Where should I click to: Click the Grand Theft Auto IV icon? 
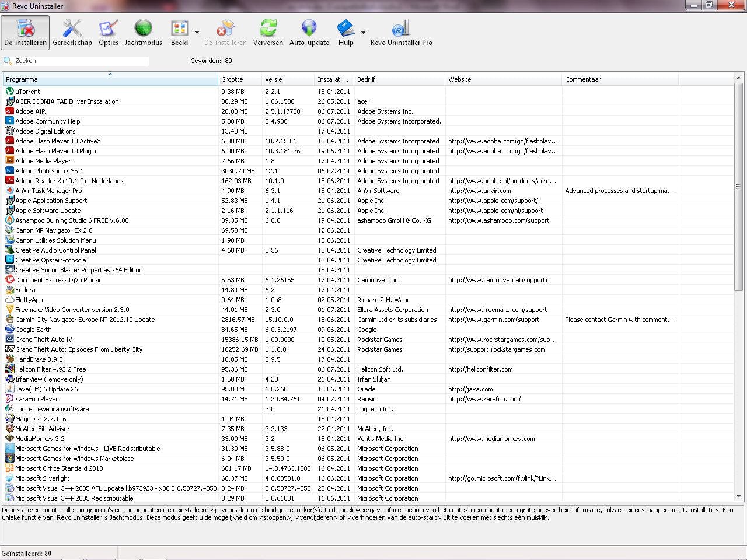10,339
